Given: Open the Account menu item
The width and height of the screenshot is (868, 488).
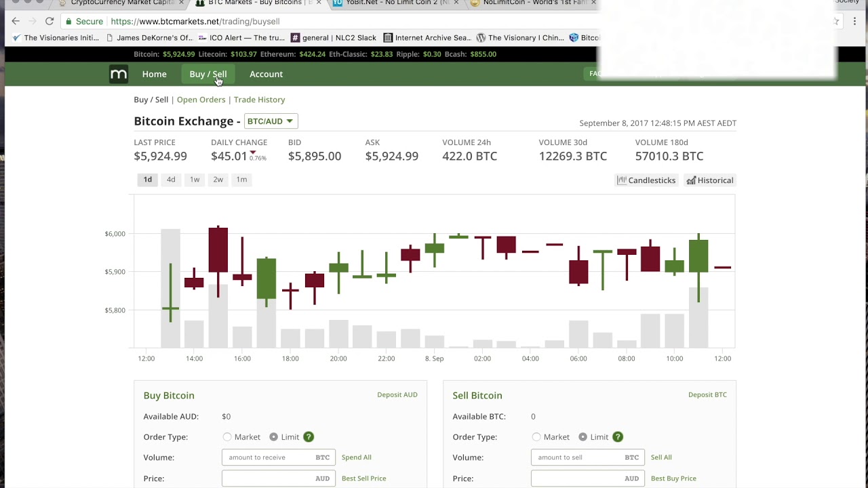Looking at the screenshot, I should (266, 74).
